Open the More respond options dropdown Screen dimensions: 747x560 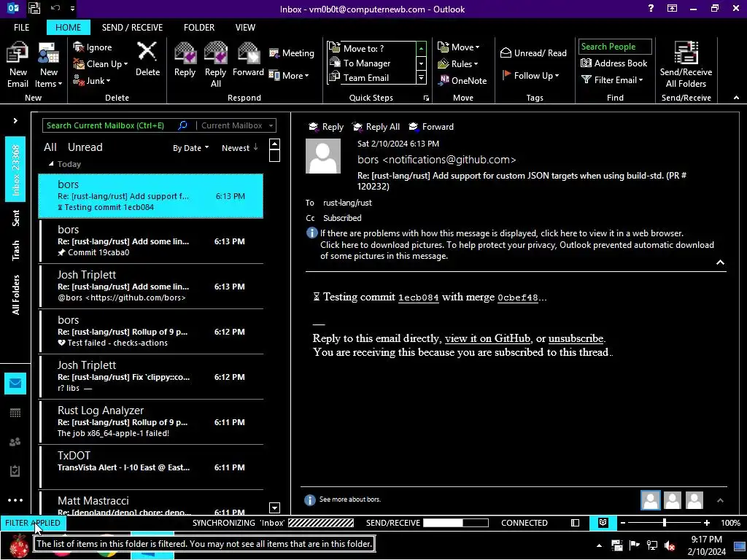click(289, 75)
